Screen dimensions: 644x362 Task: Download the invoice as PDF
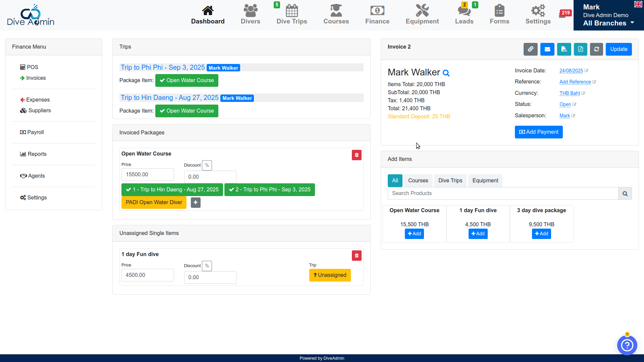580,49
